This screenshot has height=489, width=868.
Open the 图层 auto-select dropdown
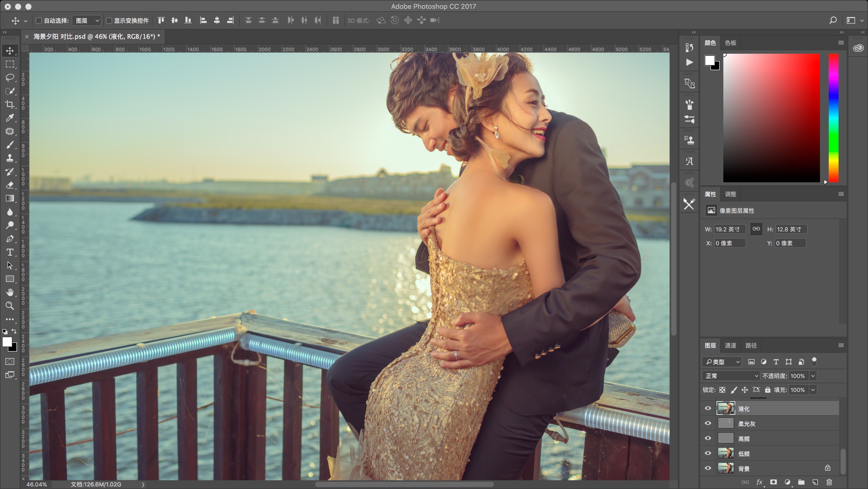pyautogui.click(x=87, y=21)
